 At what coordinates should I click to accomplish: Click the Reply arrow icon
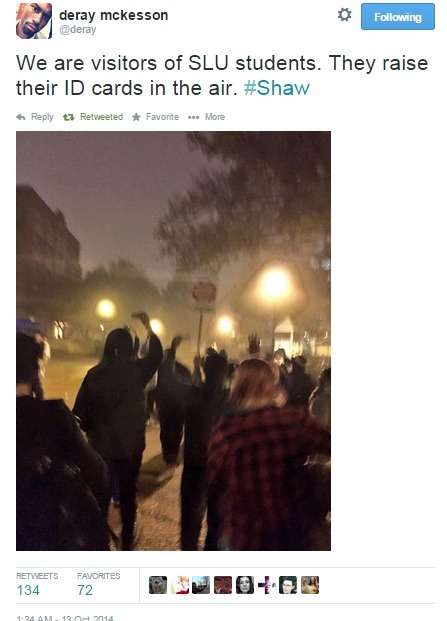pos(21,117)
